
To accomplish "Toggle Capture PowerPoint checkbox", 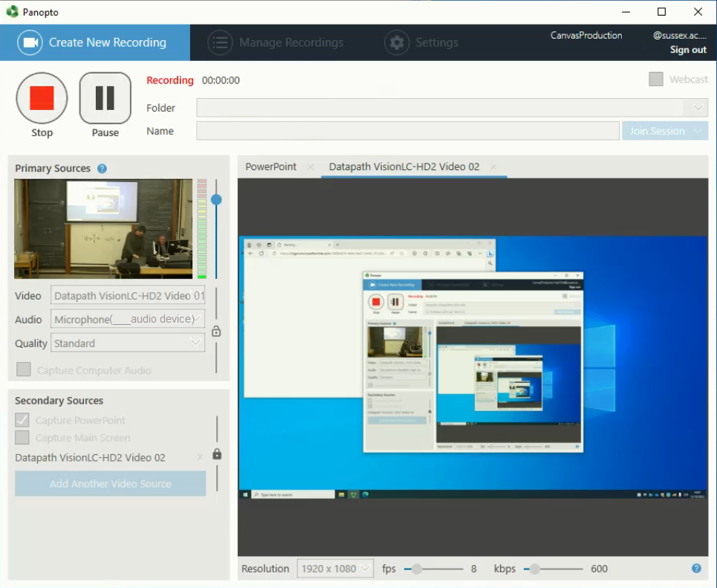I will (x=22, y=419).
